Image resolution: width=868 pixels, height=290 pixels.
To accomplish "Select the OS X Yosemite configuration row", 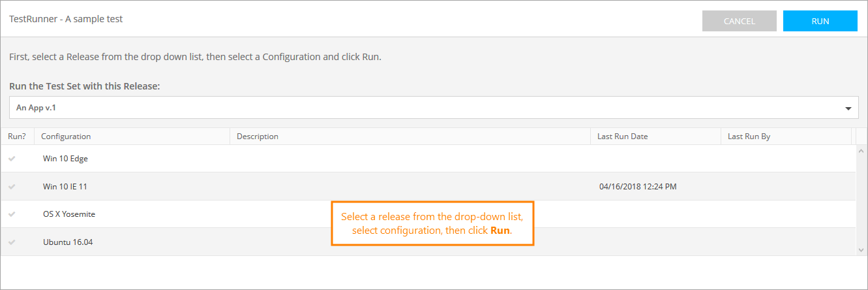I will tap(69, 214).
